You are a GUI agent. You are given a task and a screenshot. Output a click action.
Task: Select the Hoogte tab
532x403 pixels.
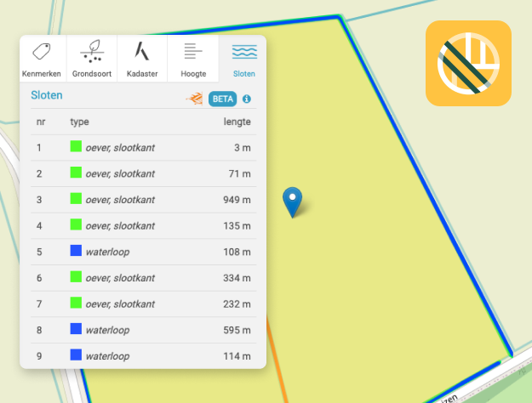pos(193,58)
